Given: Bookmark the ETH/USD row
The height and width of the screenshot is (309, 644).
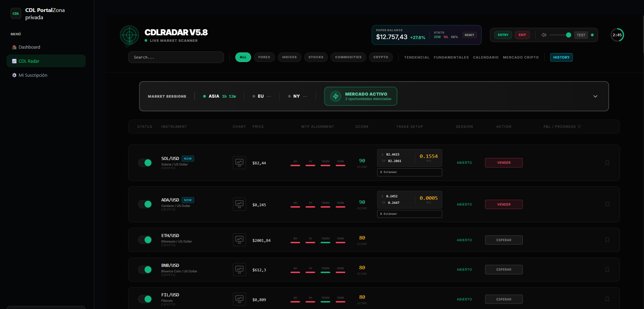Looking at the screenshot, I should [x=607, y=240].
